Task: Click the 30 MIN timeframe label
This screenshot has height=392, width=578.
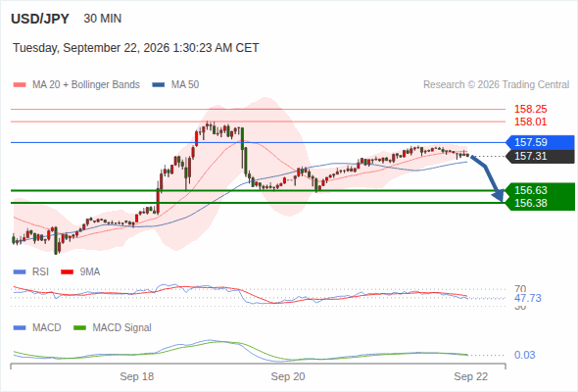Action: 103,19
